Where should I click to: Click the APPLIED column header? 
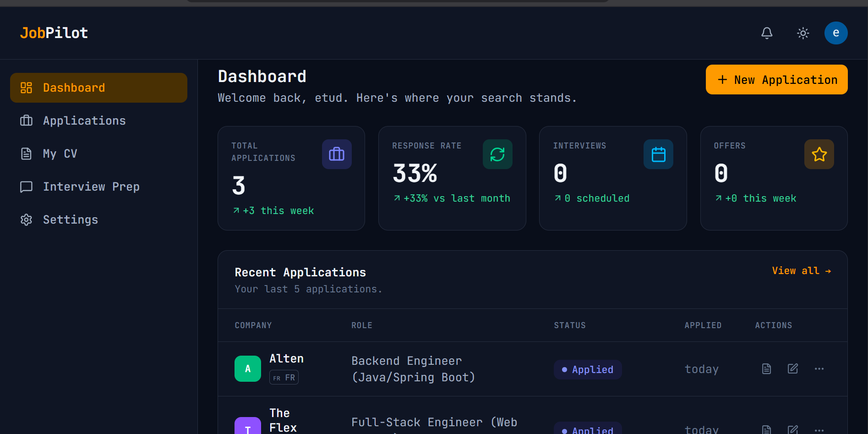click(703, 325)
